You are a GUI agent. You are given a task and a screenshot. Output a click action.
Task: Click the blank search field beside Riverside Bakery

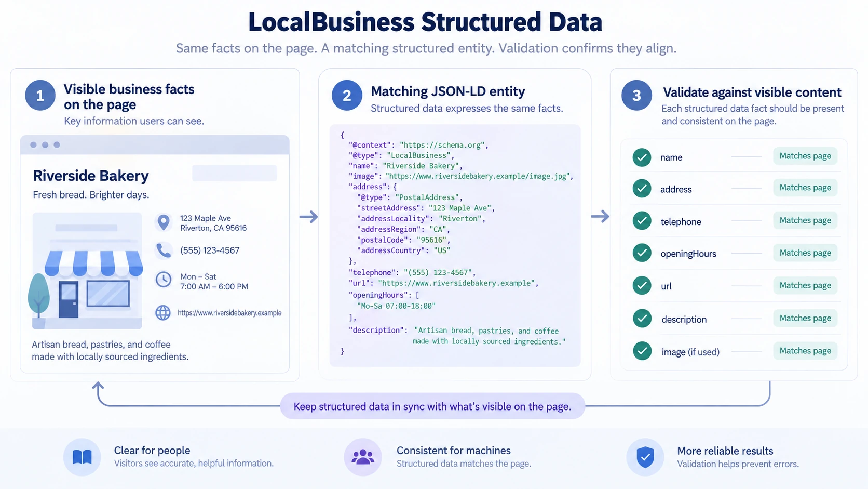tap(234, 173)
